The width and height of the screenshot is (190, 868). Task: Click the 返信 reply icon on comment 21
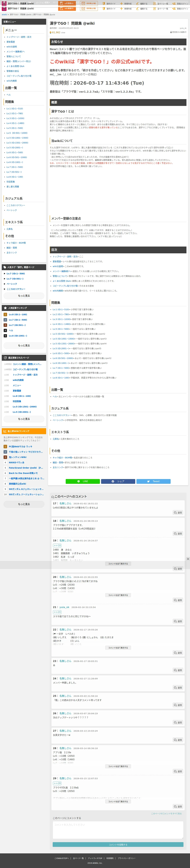(175, 621)
